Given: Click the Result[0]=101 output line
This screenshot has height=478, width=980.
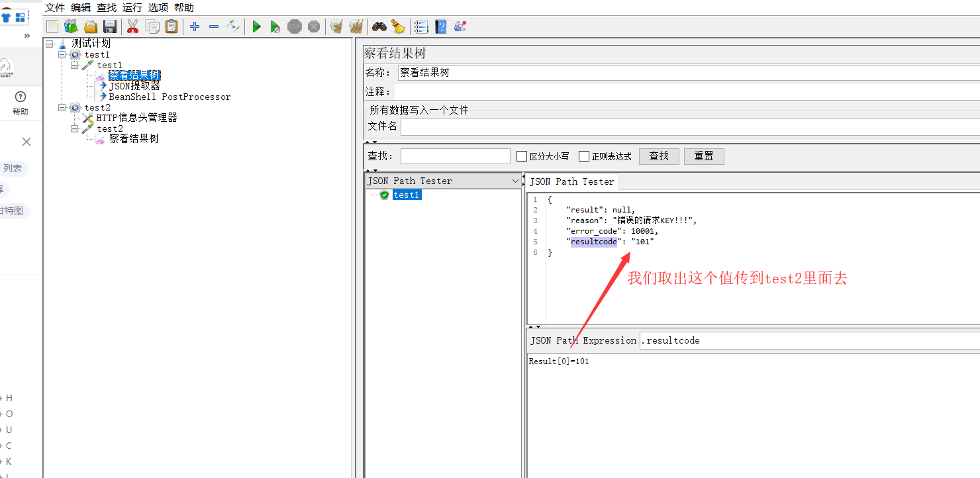Looking at the screenshot, I should pos(559,361).
